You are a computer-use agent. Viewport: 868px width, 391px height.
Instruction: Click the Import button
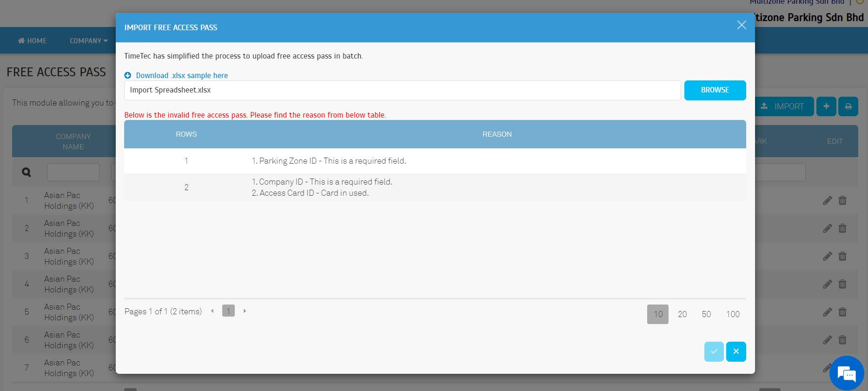[x=783, y=106]
